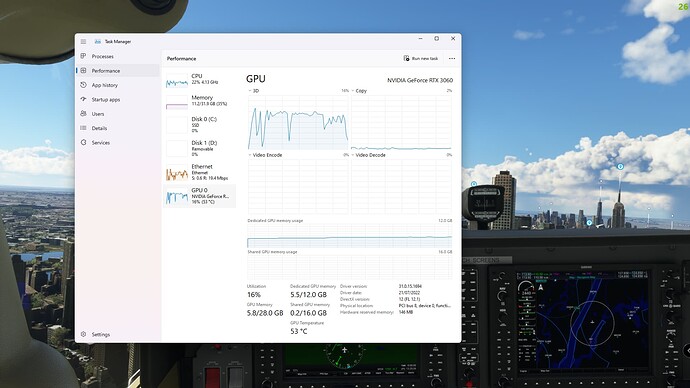Click the 5.5/12.0 GB dedicated memory value
This screenshot has width=690, height=388.
pos(308,295)
